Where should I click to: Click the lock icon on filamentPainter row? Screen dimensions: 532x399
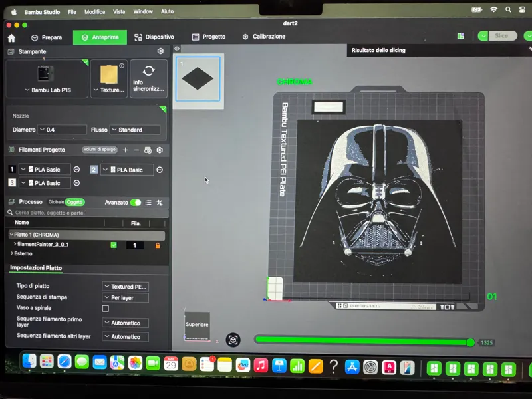click(x=158, y=245)
